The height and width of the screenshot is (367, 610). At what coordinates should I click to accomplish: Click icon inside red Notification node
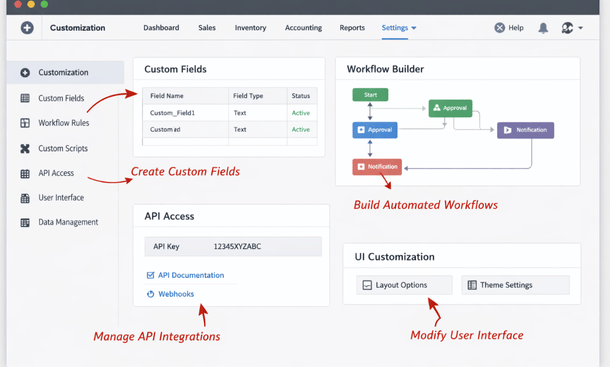pyautogui.click(x=361, y=167)
